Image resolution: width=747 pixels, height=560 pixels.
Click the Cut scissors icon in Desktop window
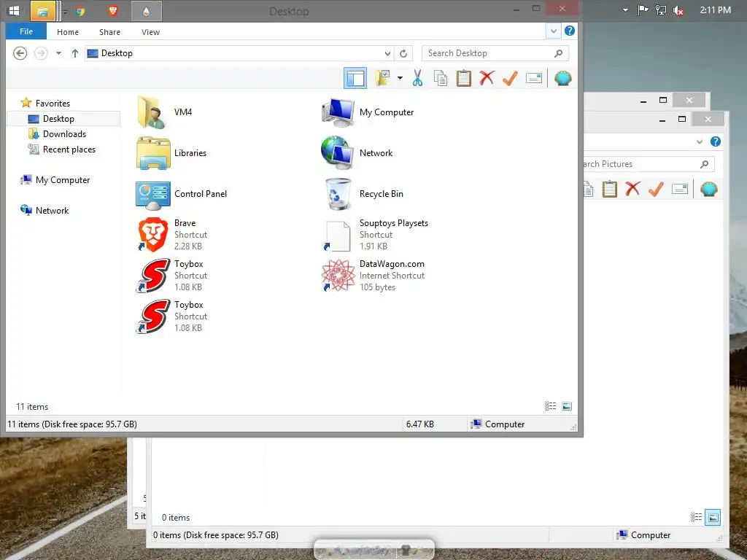click(418, 78)
